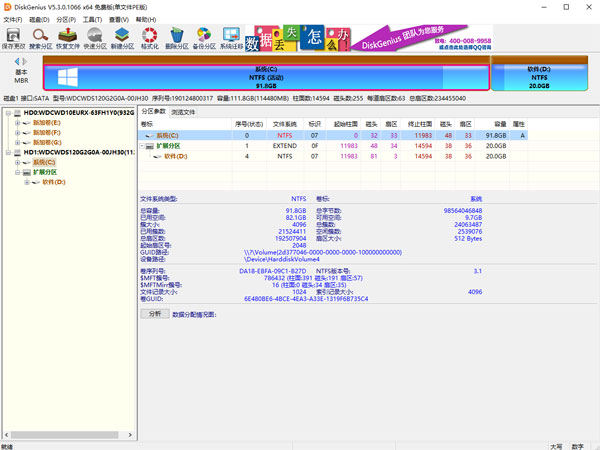Open the Backup Partition (备份分区) tool

204,38
